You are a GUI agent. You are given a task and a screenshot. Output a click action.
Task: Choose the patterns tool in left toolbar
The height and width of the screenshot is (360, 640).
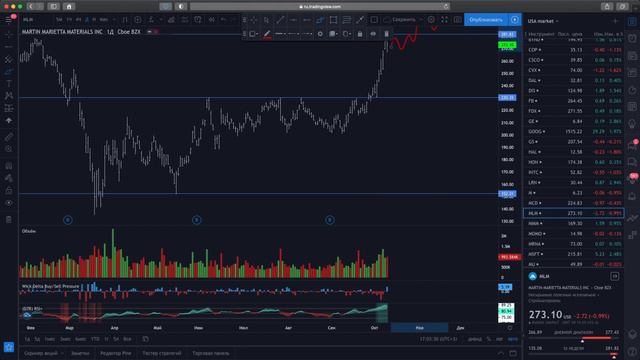pos(9,96)
